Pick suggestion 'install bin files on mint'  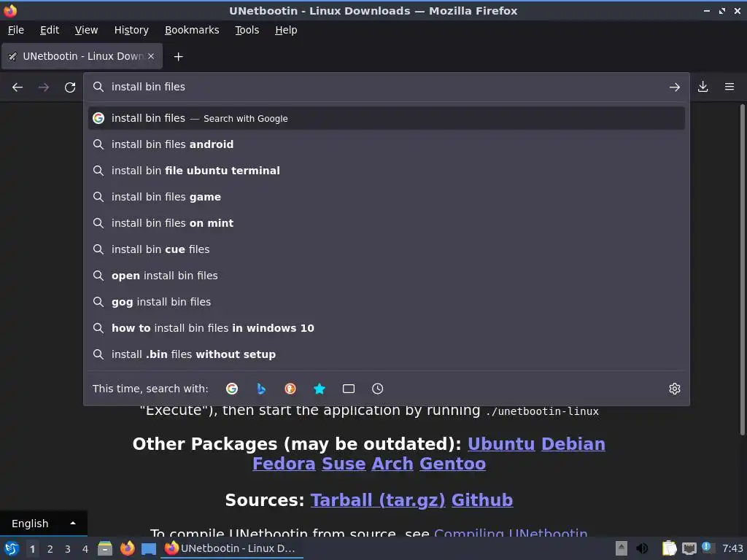387,223
